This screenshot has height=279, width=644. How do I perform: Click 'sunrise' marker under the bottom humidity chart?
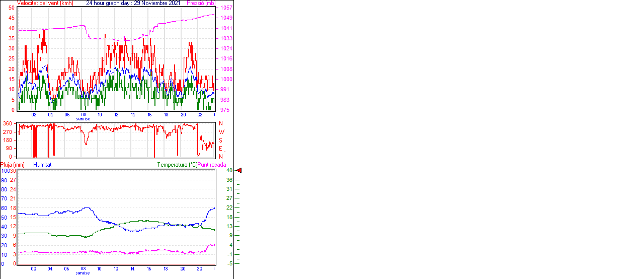(83, 273)
